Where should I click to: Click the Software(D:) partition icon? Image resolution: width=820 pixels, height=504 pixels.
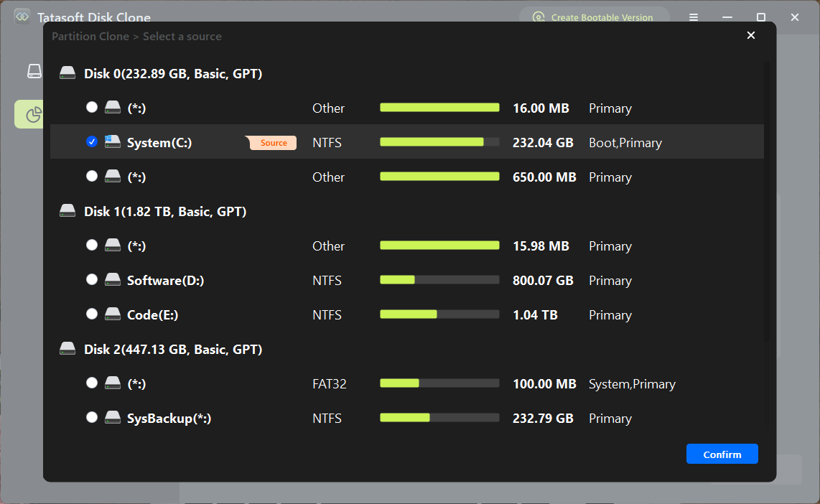click(113, 279)
